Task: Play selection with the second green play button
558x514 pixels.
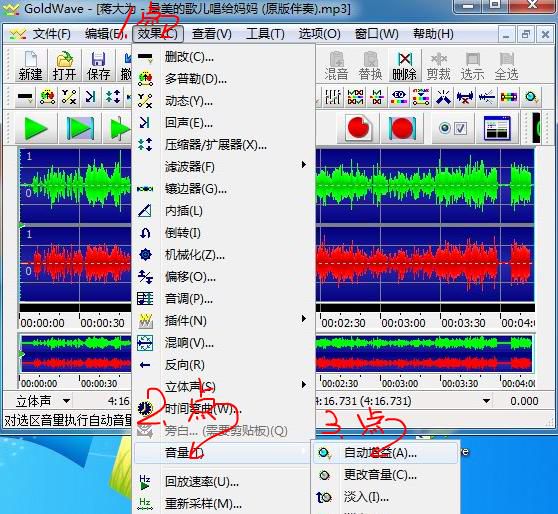Action: click(x=80, y=128)
